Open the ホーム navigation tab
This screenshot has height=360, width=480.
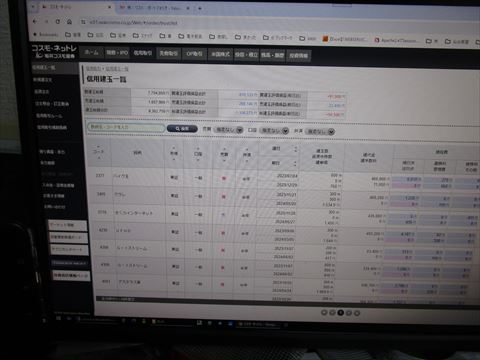pyautogui.click(x=91, y=53)
